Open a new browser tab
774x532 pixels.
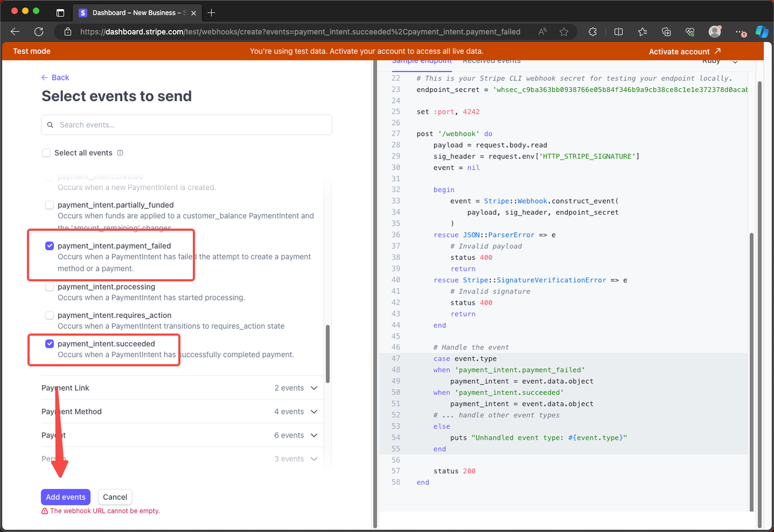click(211, 13)
